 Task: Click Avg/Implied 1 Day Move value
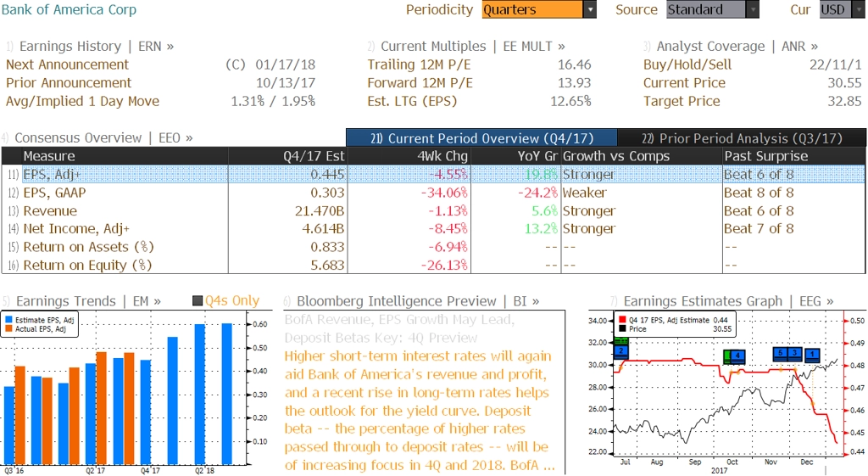click(273, 101)
